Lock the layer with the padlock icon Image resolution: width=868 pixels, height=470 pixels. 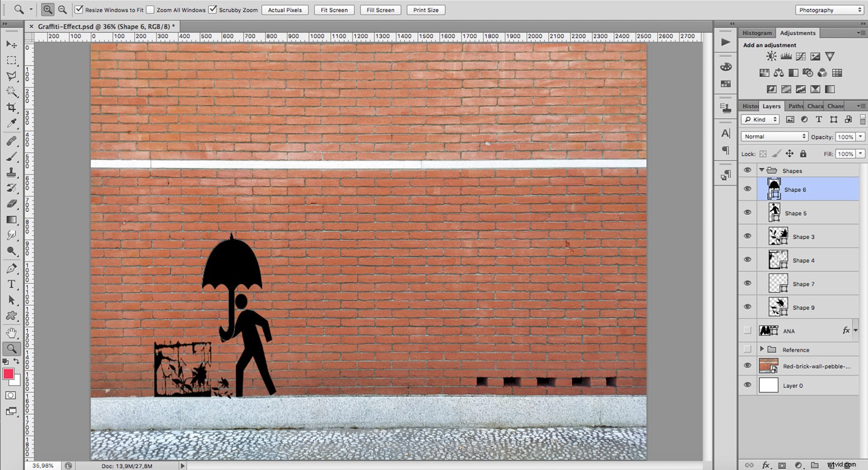[x=803, y=154]
